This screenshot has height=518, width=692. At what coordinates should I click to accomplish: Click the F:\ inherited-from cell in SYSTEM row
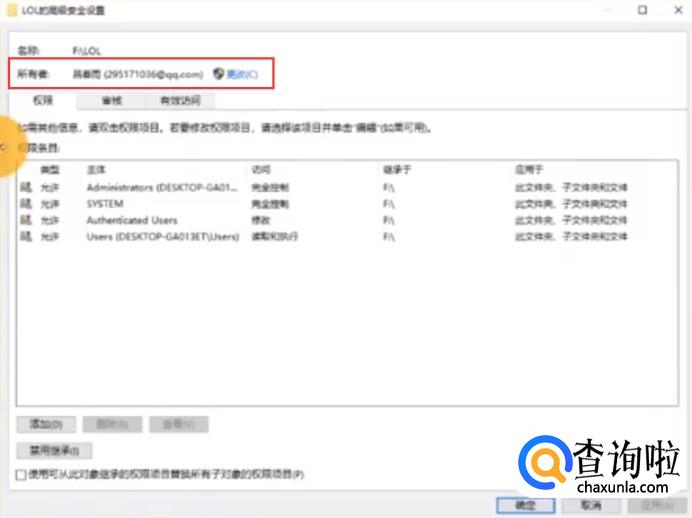(388, 204)
